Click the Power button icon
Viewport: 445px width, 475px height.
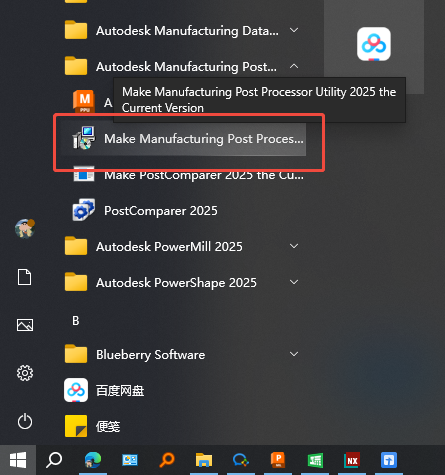(x=25, y=421)
